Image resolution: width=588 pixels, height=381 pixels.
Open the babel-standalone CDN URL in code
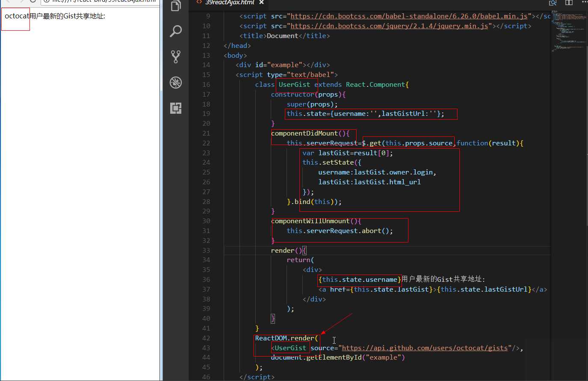pos(409,16)
